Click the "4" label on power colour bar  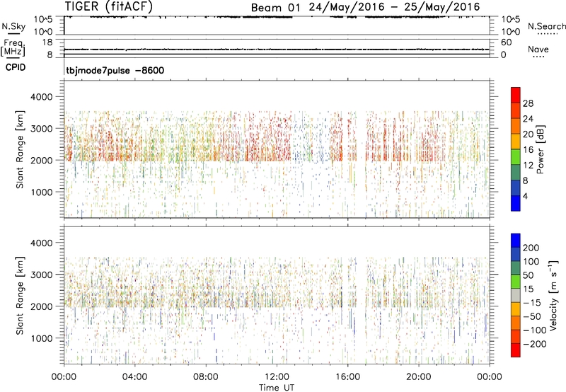point(525,196)
